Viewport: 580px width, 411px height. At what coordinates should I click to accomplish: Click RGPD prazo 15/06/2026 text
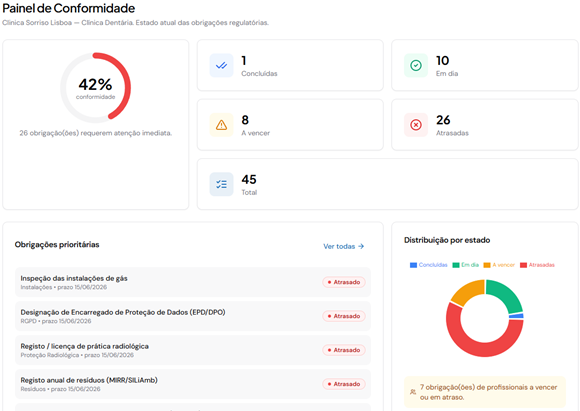point(56,321)
